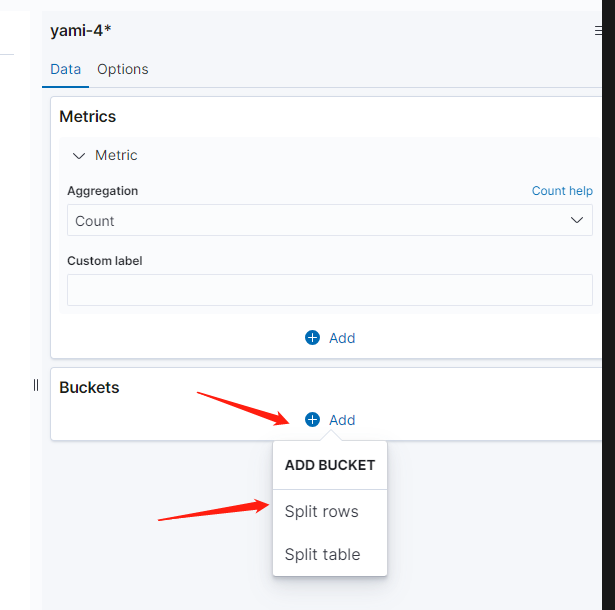Click the yami-4* index pattern title
This screenshot has width=615, height=610.
click(81, 31)
